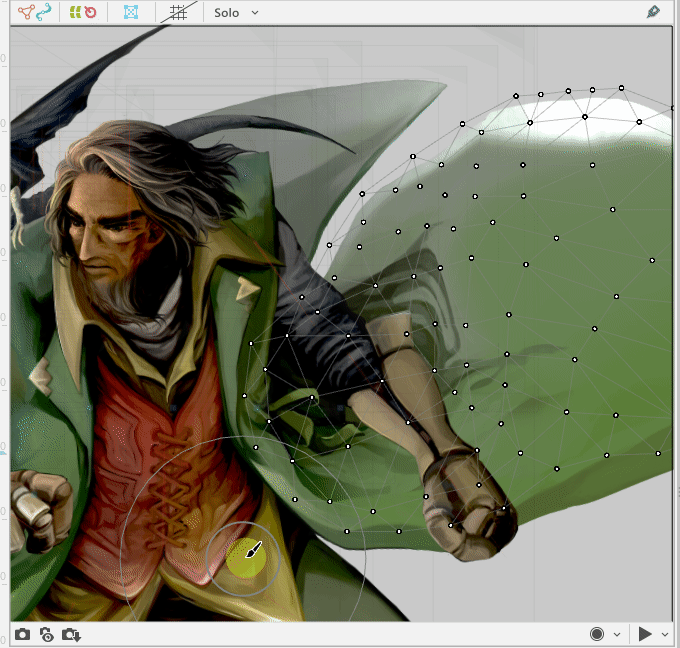This screenshot has height=648, width=680.
Task: Click the pen icon at top right
Action: [x=653, y=12]
